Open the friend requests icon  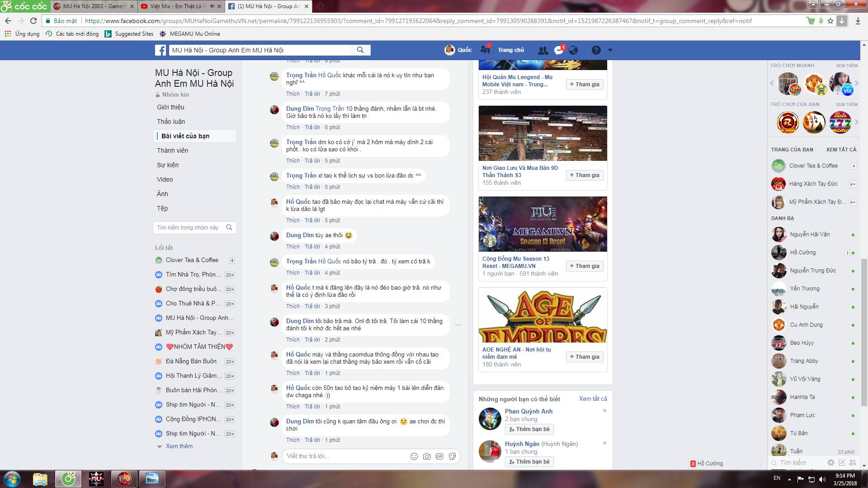point(542,50)
